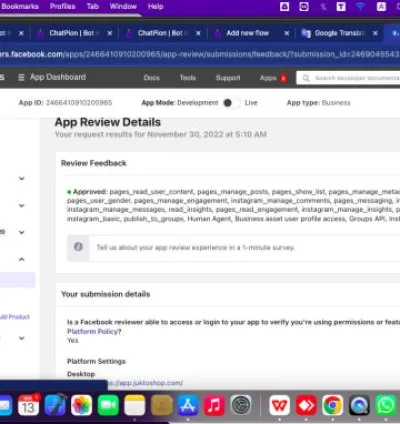
Task: Click the magnifier icon in documentation search
Action: pos(306,78)
